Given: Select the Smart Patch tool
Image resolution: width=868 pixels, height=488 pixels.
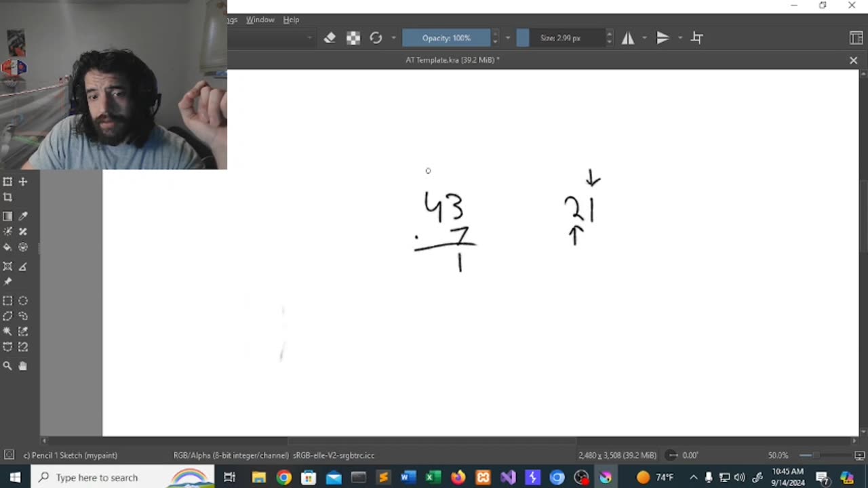Looking at the screenshot, I should [23, 232].
